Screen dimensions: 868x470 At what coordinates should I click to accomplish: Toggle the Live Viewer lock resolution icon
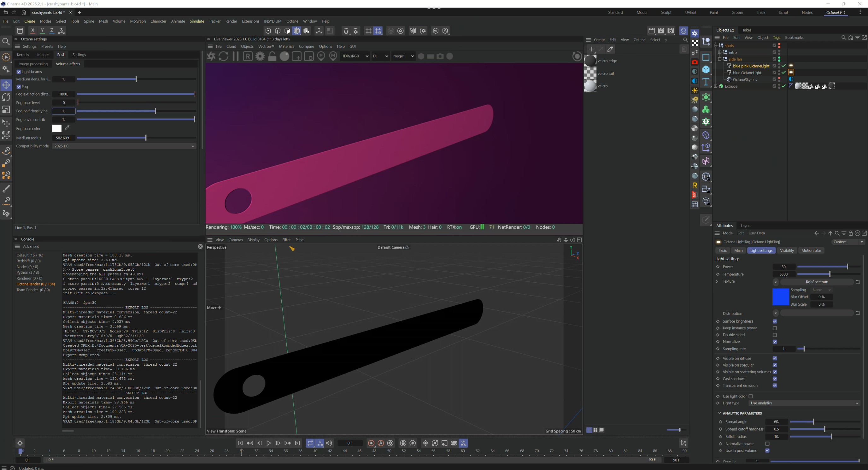272,56
